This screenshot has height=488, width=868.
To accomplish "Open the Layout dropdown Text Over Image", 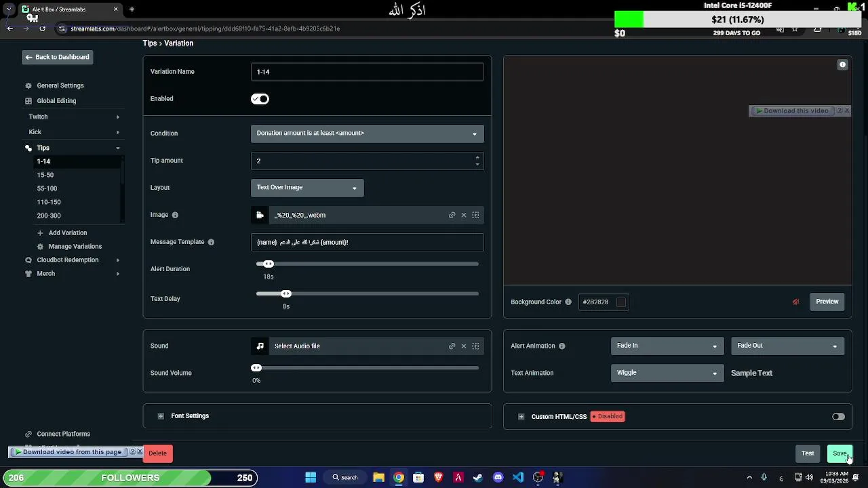I will [x=307, y=188].
